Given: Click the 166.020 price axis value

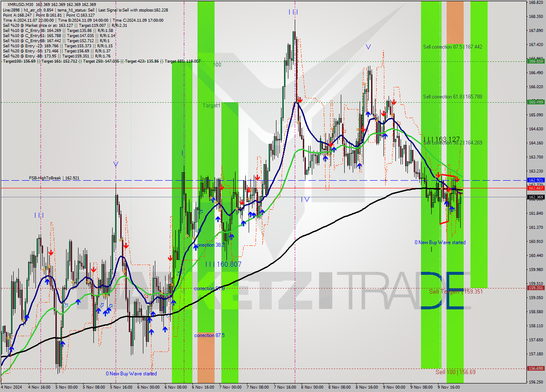Looking at the screenshot, I should tap(536, 86).
